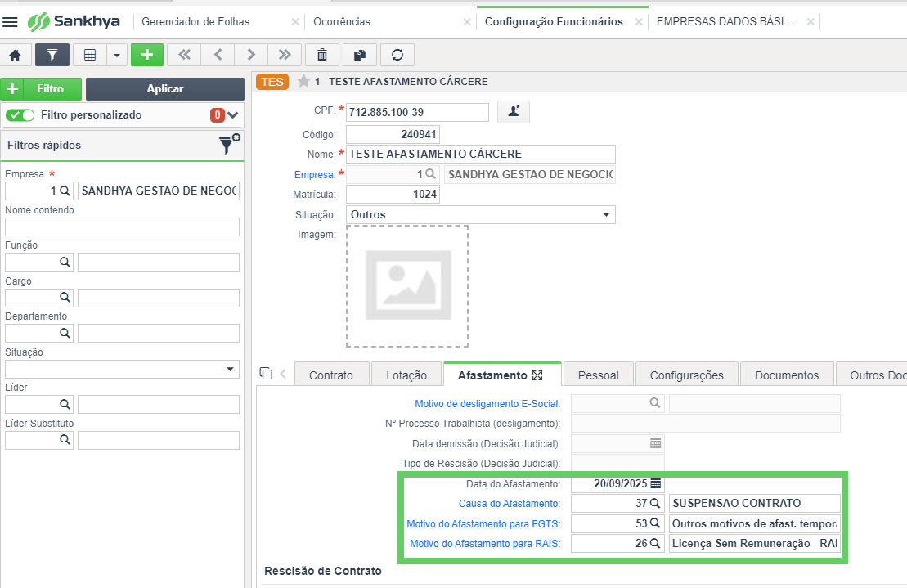Click the green Filtro button

point(41,89)
